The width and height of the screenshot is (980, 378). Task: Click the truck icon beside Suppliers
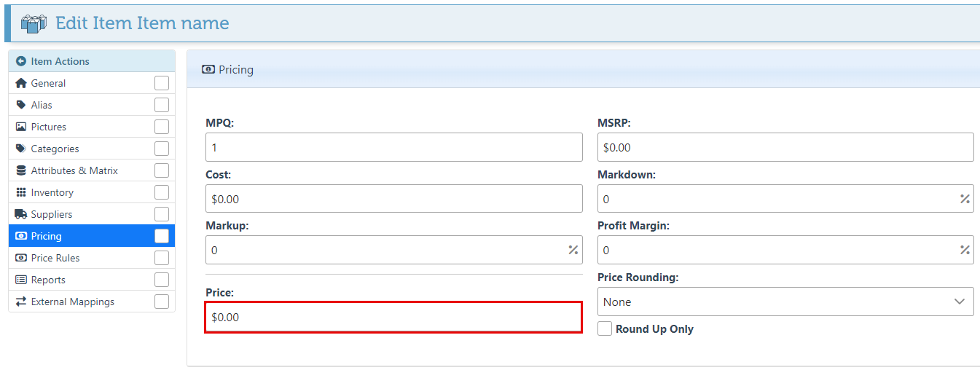pyautogui.click(x=21, y=214)
